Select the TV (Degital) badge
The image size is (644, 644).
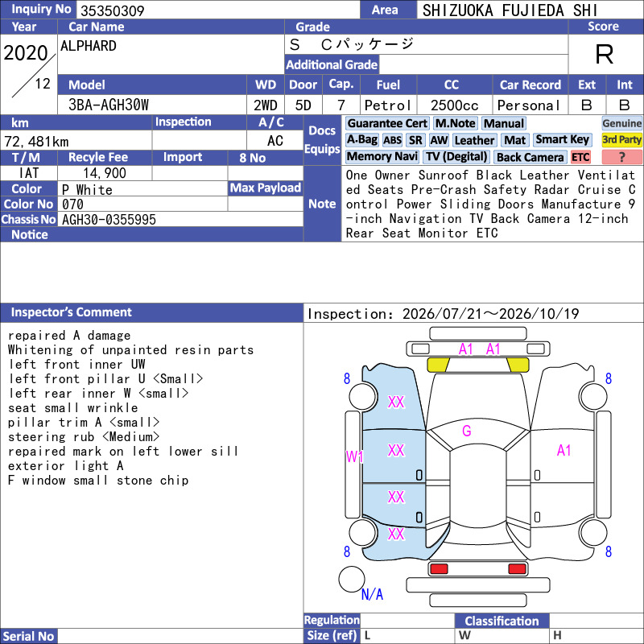[x=456, y=157]
